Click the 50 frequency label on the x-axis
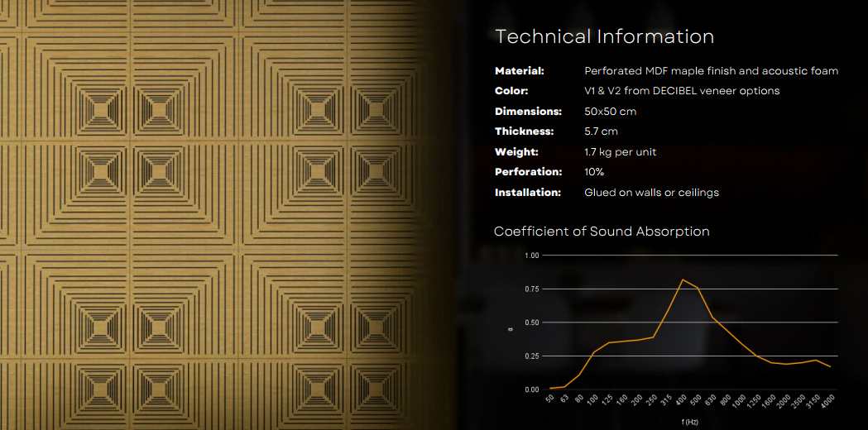Image resolution: width=868 pixels, height=430 pixels. tap(551, 399)
